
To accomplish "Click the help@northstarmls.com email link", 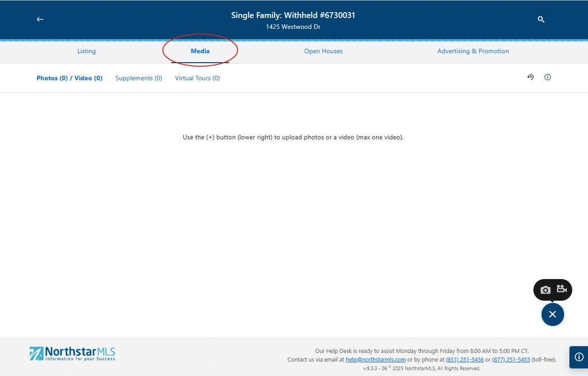I will coord(375,360).
